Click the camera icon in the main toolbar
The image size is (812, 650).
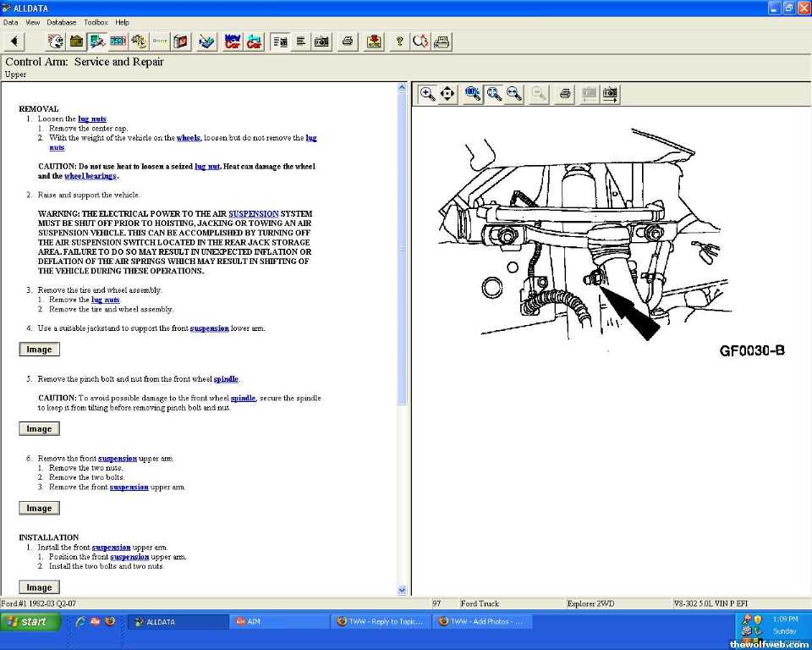[321, 41]
